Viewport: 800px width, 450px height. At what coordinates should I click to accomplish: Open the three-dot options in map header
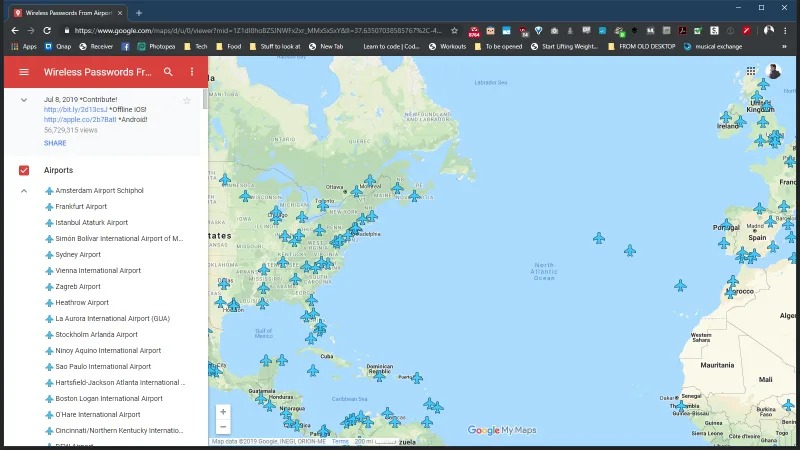tap(192, 72)
